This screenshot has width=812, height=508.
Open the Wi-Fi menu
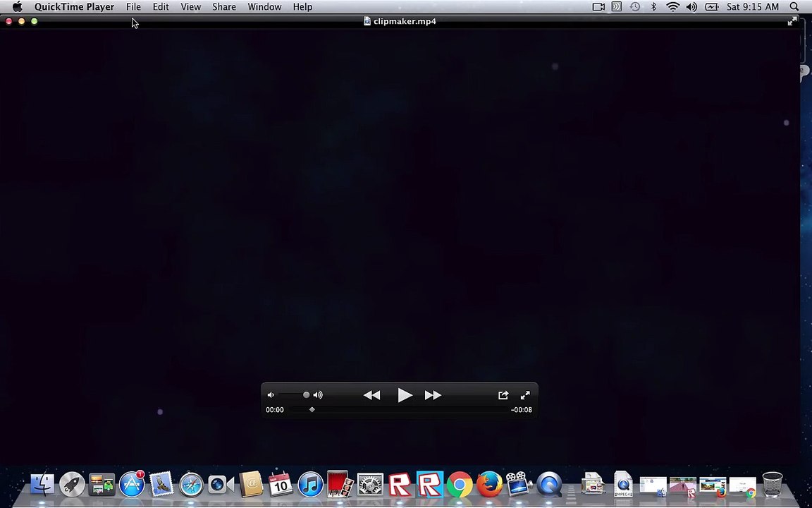(x=672, y=7)
